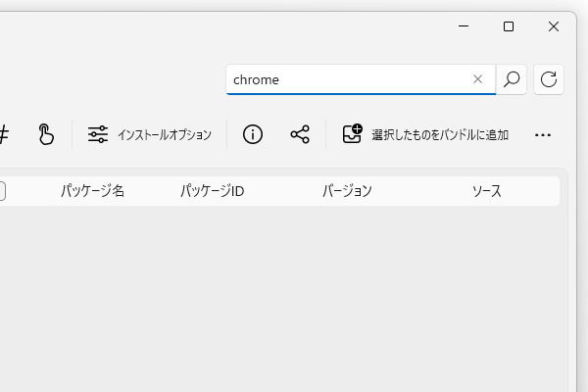588x392 pixels.
Task: Clear the chrome search text
Action: [x=478, y=79]
